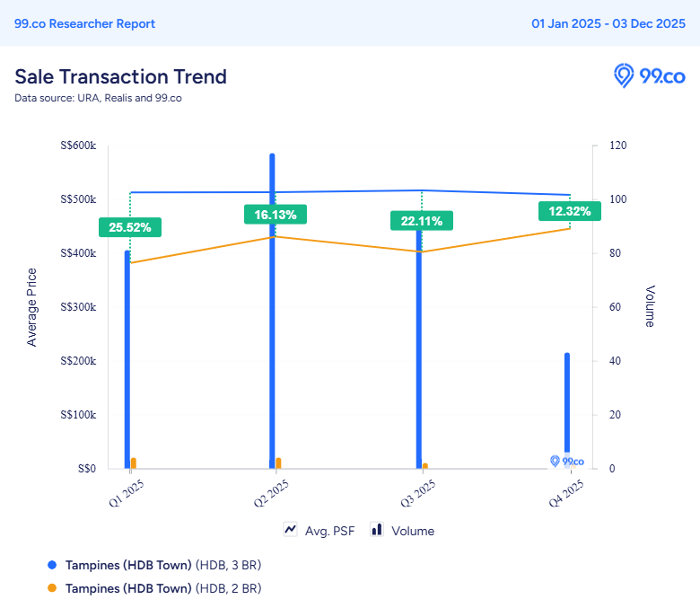This screenshot has height=608, width=700.
Task: Click the date range 01 Jan 2025 - 03 Dec 2025
Action: click(x=608, y=23)
